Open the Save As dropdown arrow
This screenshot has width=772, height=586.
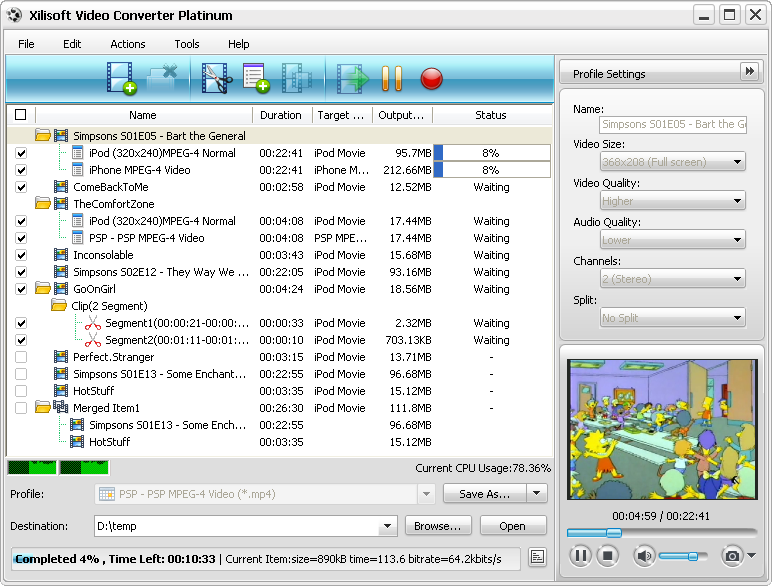coord(537,494)
